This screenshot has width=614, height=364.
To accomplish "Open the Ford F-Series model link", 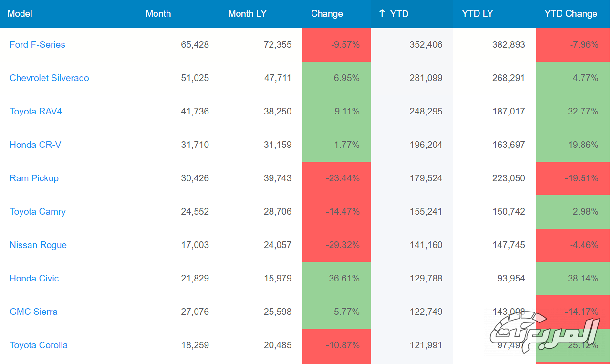I will pyautogui.click(x=37, y=44).
